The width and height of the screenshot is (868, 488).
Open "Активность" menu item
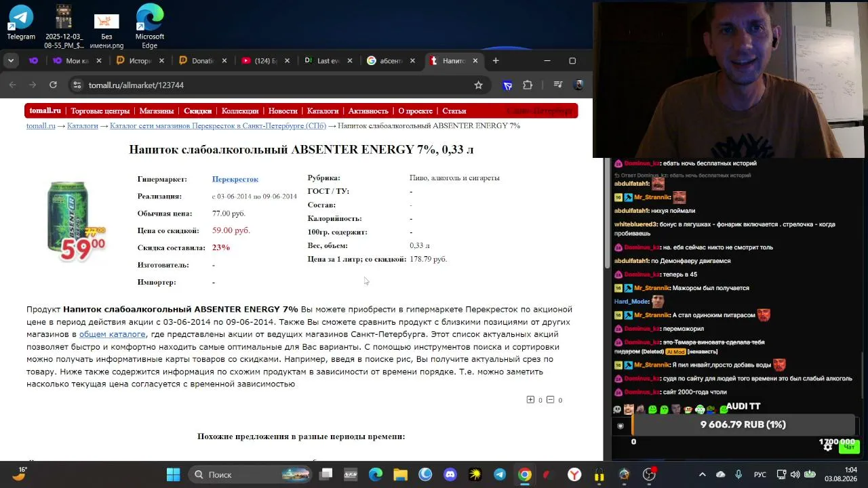point(368,110)
